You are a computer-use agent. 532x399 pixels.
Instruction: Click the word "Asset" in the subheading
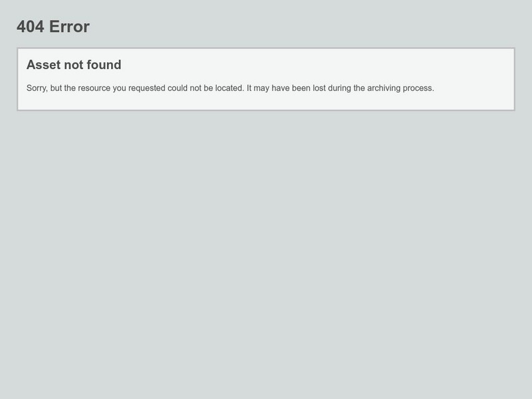(42, 65)
